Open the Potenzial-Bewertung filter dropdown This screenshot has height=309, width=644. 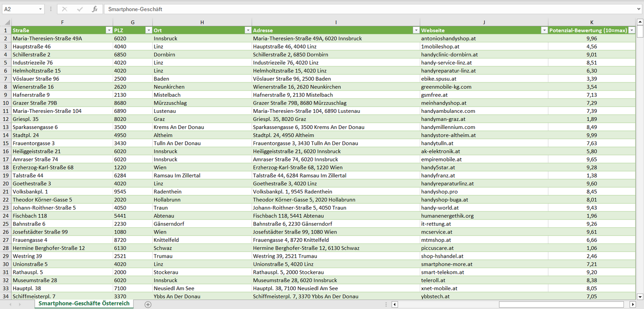click(632, 30)
